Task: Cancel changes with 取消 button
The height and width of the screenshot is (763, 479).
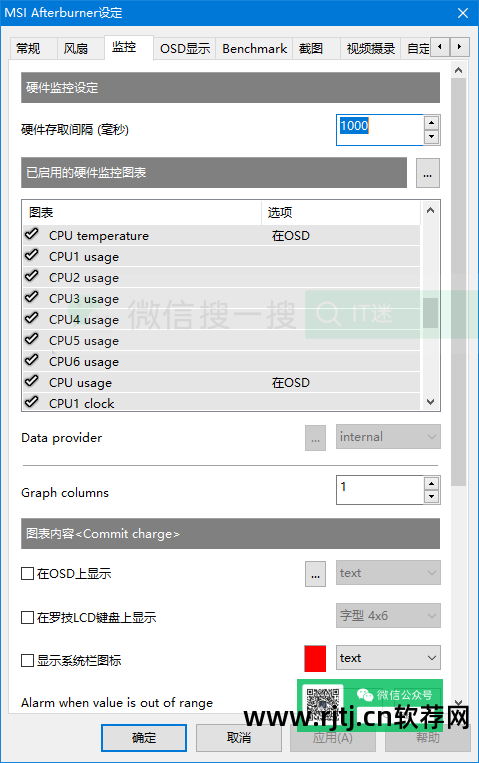Action: (239, 738)
